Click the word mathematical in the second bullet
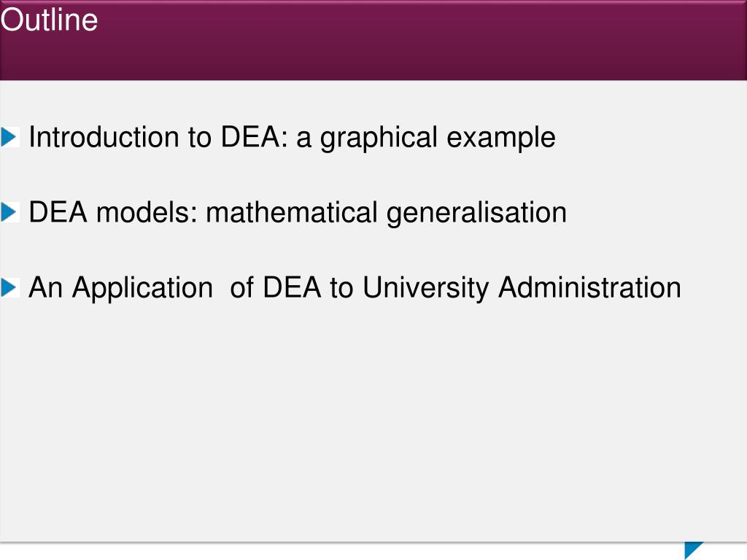The width and height of the screenshot is (747, 560). (292, 213)
